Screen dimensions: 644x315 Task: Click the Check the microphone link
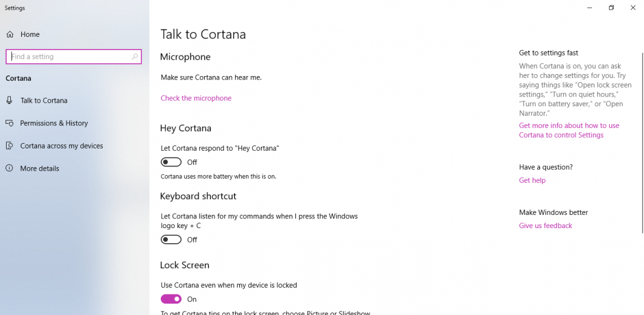[196, 98]
